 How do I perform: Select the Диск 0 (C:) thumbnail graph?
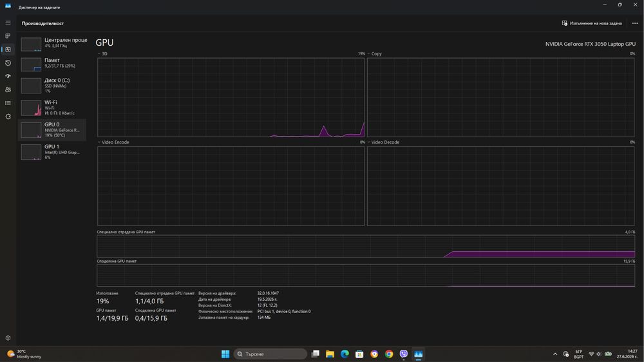[31, 86]
